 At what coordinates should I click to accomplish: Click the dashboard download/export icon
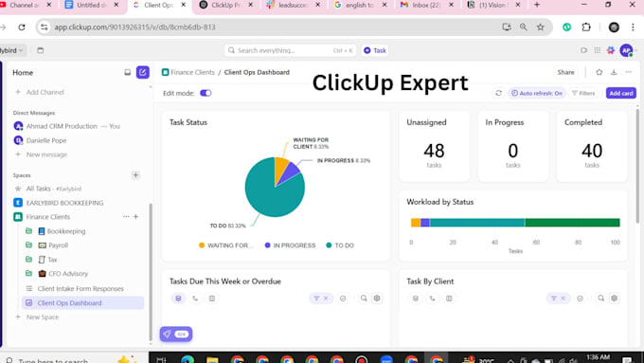[614, 72]
